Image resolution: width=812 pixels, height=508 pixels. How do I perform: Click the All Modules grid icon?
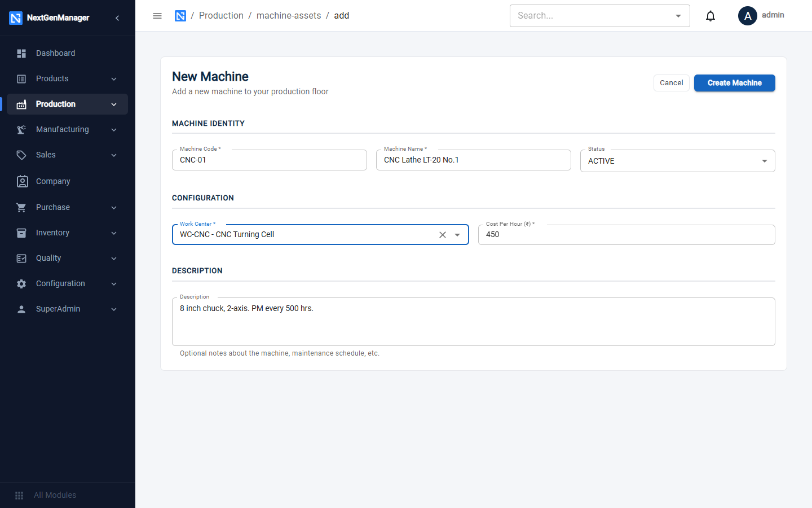tap(19, 496)
